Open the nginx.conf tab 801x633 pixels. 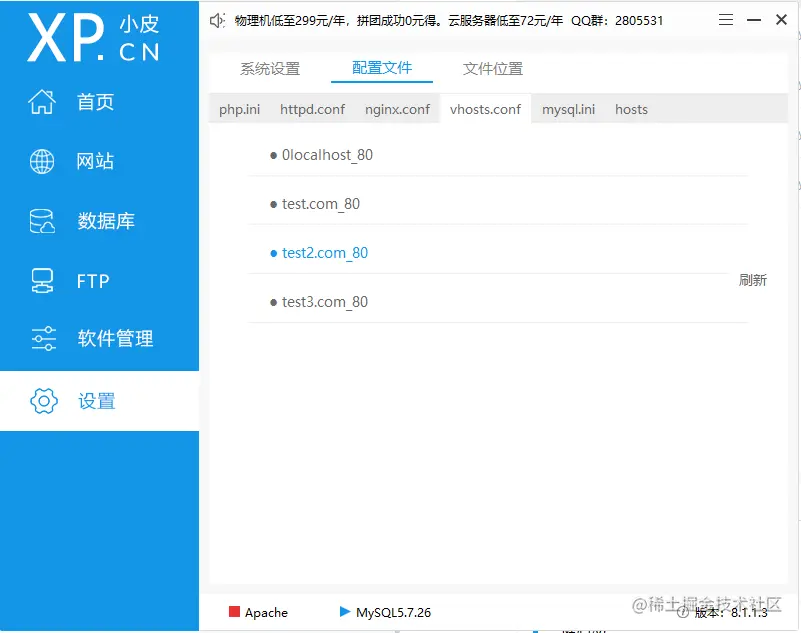[397, 109]
